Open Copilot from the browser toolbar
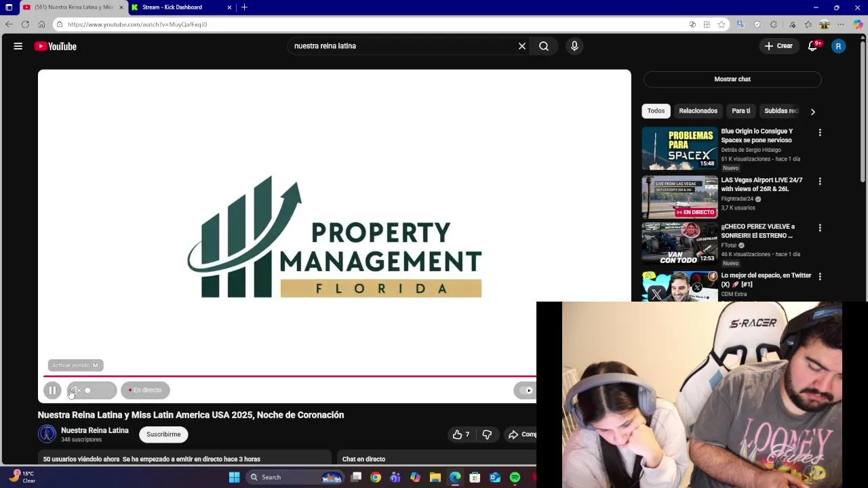The width and height of the screenshot is (868, 488). click(859, 24)
